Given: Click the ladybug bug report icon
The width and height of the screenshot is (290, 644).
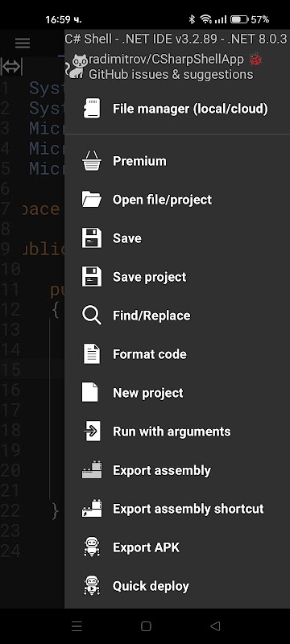Looking at the screenshot, I should click(256, 60).
